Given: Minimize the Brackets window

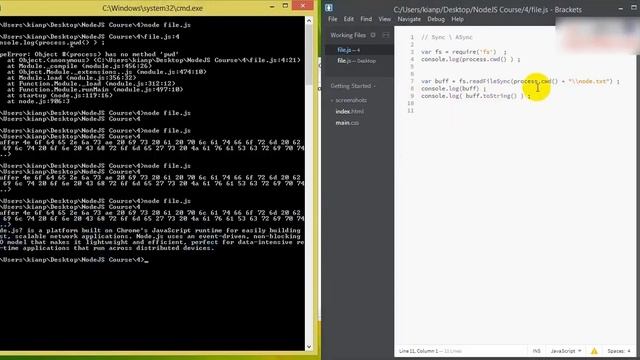Looking at the screenshot, I should coord(621,8).
